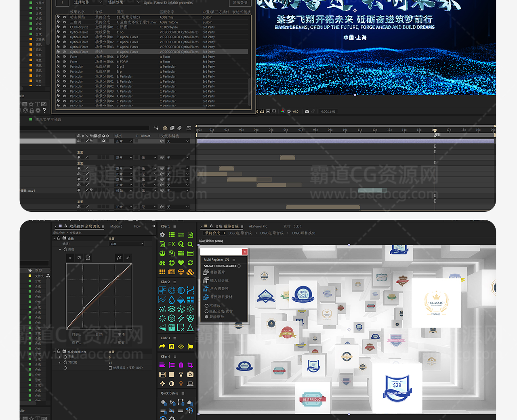
Task: Switch to the Motion 3 tab
Action: pos(116,226)
